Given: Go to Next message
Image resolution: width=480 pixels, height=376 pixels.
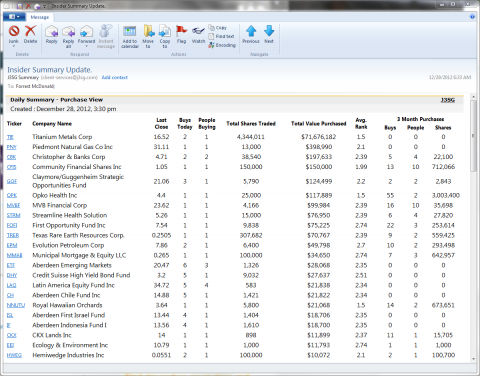Looking at the screenshot, I should pyautogui.click(x=269, y=34).
